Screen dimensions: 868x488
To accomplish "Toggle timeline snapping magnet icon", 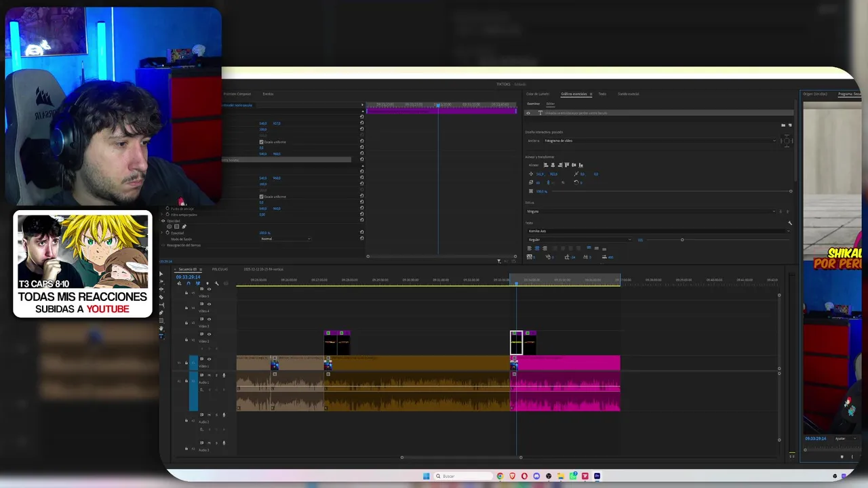I will [189, 283].
